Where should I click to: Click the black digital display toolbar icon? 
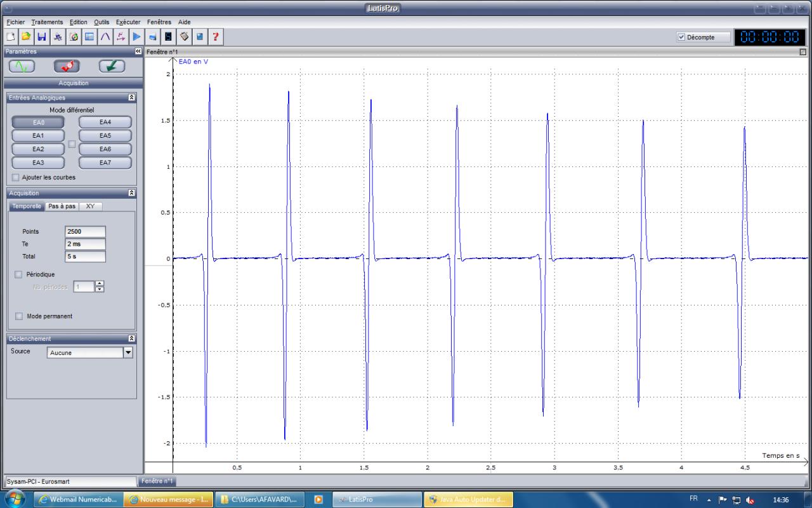[x=169, y=37]
